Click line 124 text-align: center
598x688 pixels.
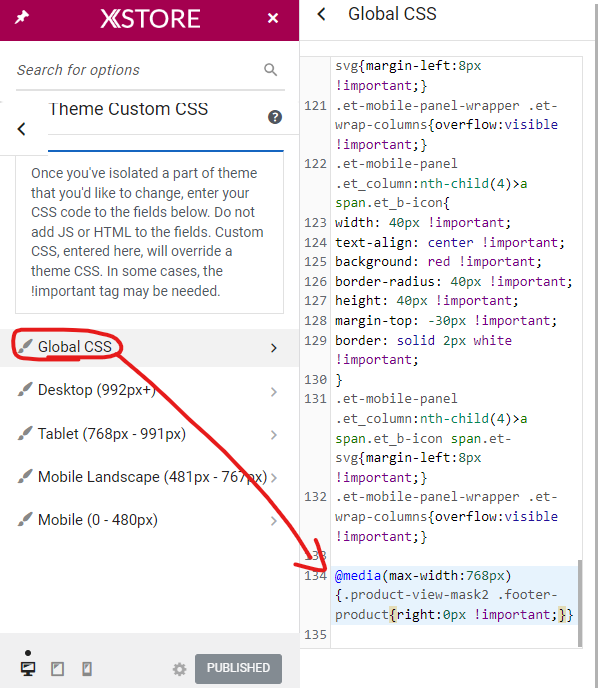tap(450, 243)
